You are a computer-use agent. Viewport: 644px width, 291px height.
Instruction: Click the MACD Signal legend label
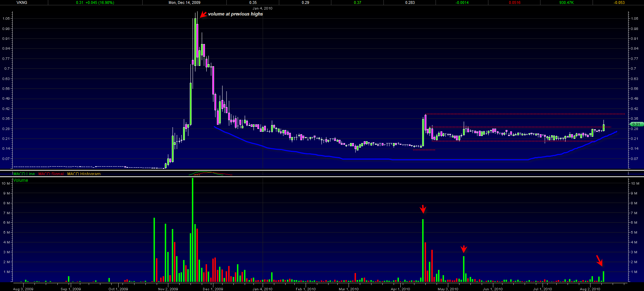[x=51, y=174]
